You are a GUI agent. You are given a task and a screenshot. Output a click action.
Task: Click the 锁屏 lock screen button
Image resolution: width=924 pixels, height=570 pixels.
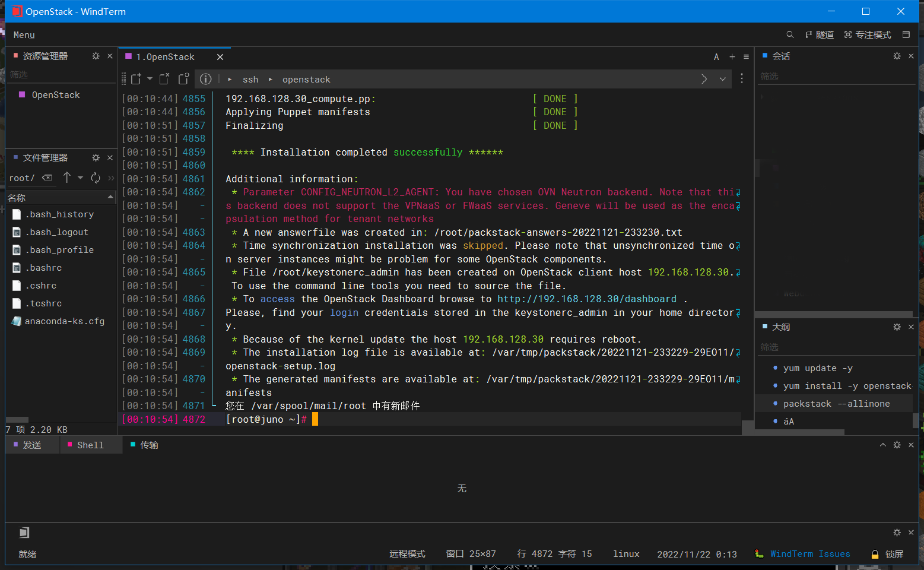click(887, 554)
